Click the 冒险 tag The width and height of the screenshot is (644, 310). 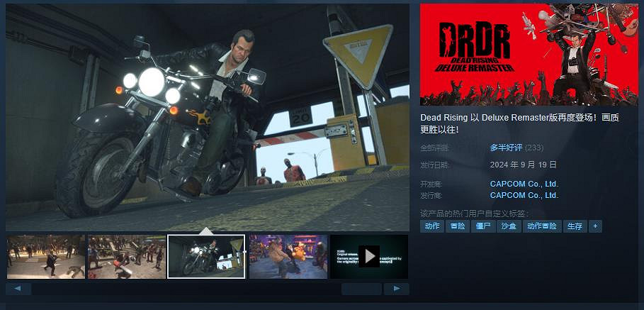458,226
